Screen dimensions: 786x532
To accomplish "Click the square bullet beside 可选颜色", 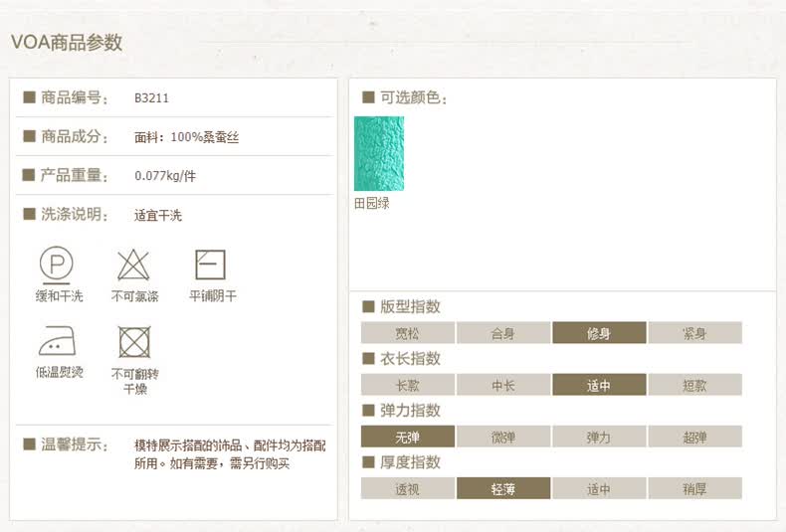I will click(368, 97).
